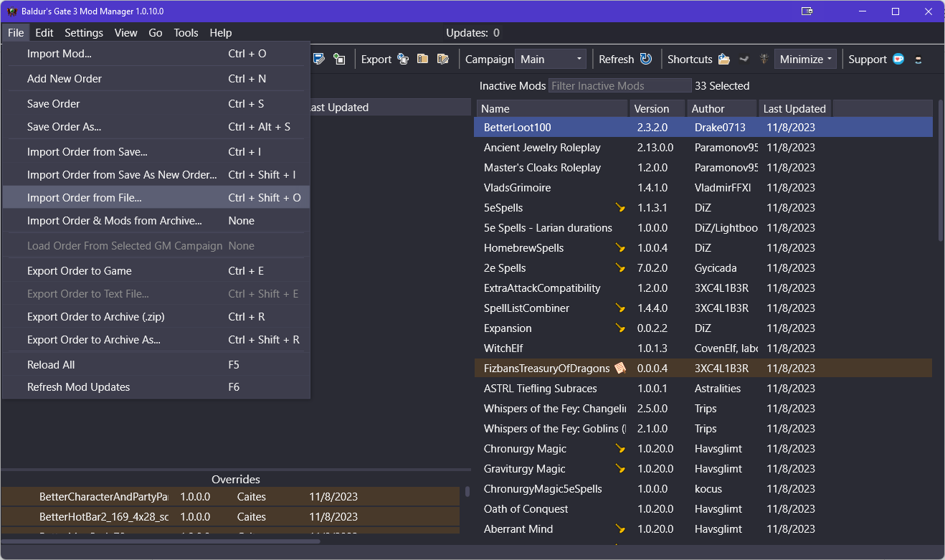The width and height of the screenshot is (945, 560).
Task: Click the middle gray Shortcuts icon
Action: pyautogui.click(x=744, y=59)
